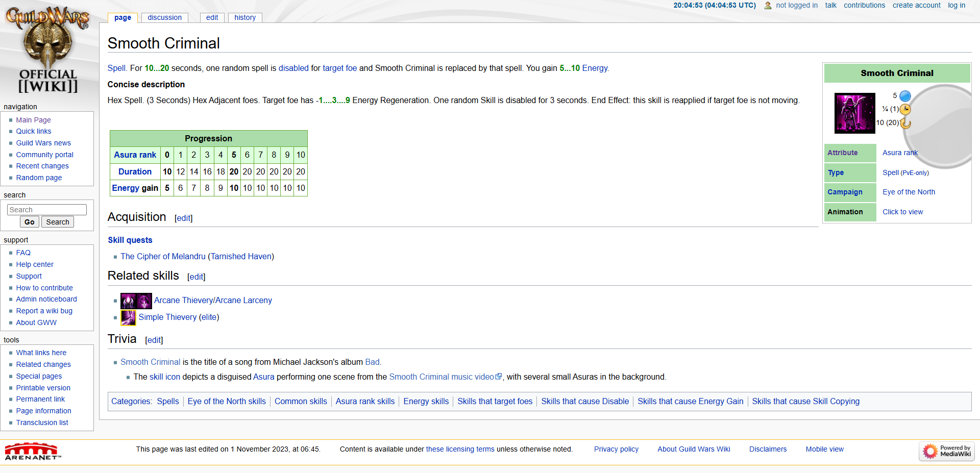Viewport: 980px width, 473px height.
Task: Open the Bad album link
Action: coord(372,362)
